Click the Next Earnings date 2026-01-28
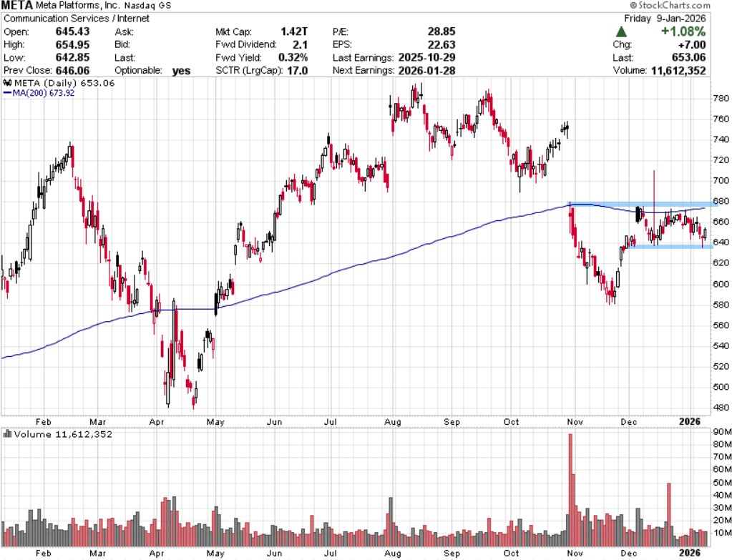Image resolution: width=732 pixels, height=560 pixels. pos(426,71)
